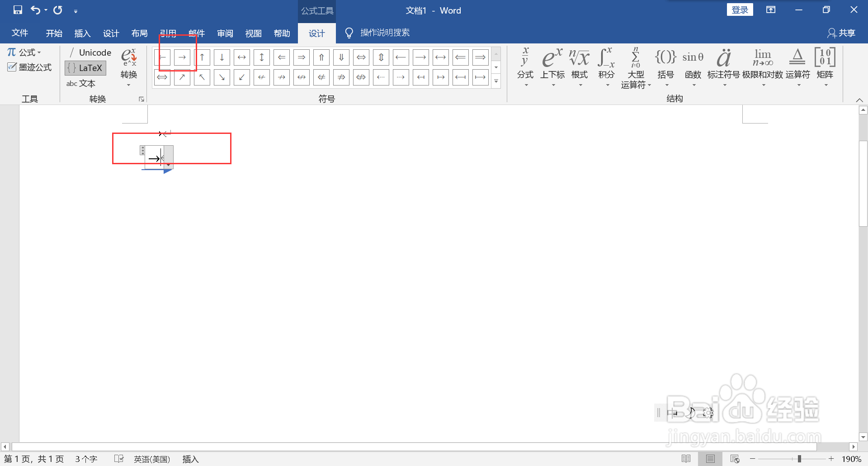Open the 转换 group dialog launcher
The height and width of the screenshot is (466, 868).
(142, 99)
